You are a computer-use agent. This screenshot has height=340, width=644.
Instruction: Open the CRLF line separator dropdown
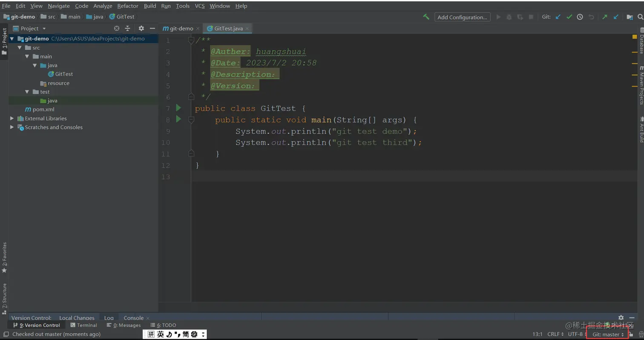coord(556,334)
